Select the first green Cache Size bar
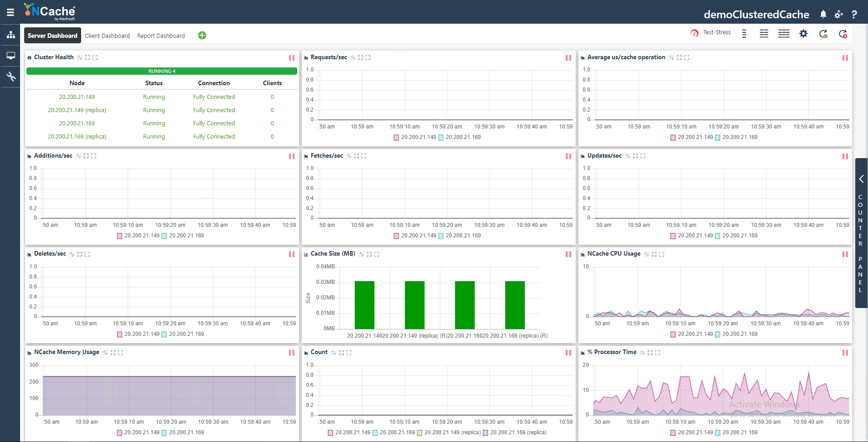The width and height of the screenshot is (868, 442). (x=364, y=305)
